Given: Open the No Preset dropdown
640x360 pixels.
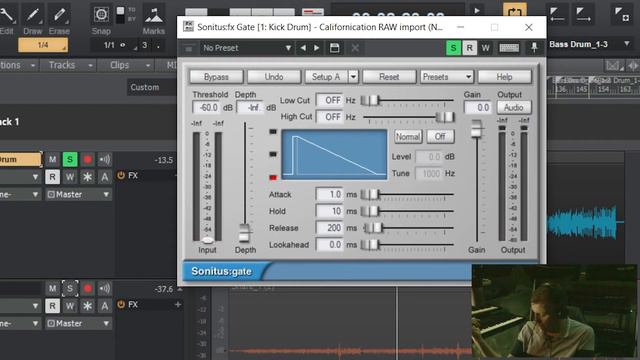Looking at the screenshot, I should click(x=247, y=48).
